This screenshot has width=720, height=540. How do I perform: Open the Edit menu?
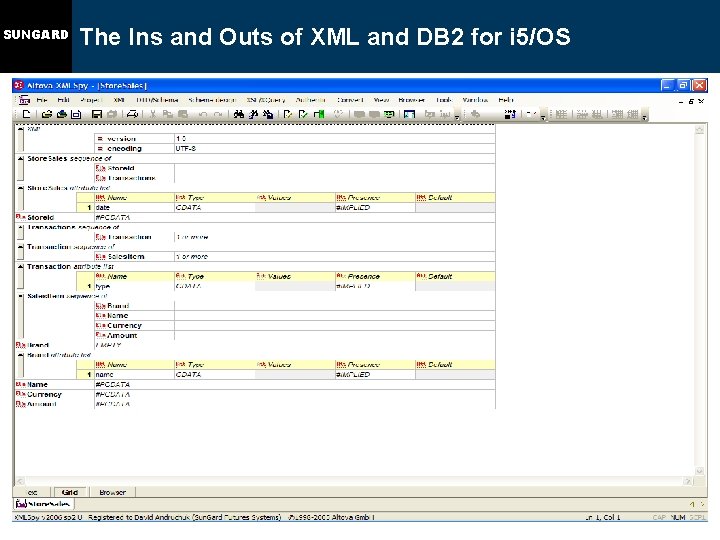(x=63, y=100)
